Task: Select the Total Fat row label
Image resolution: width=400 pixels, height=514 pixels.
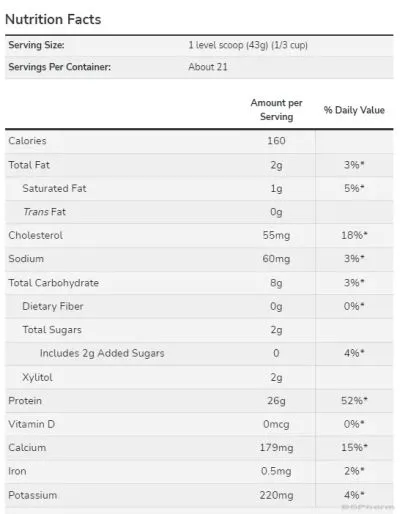Action: (x=29, y=165)
